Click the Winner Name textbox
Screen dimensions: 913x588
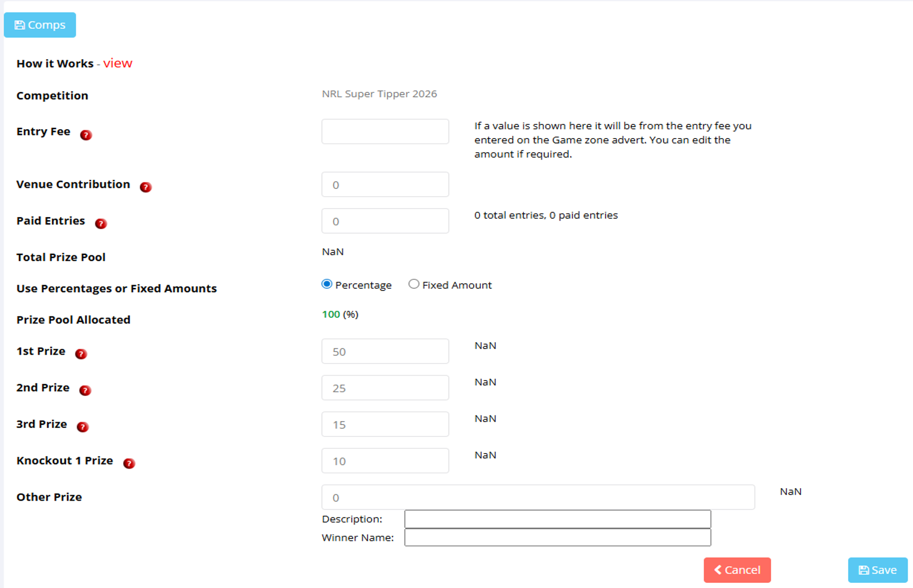tap(558, 537)
